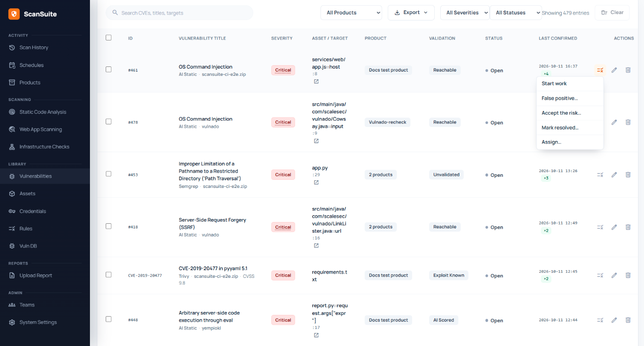Go to Static Code Analysis page

coord(45,112)
